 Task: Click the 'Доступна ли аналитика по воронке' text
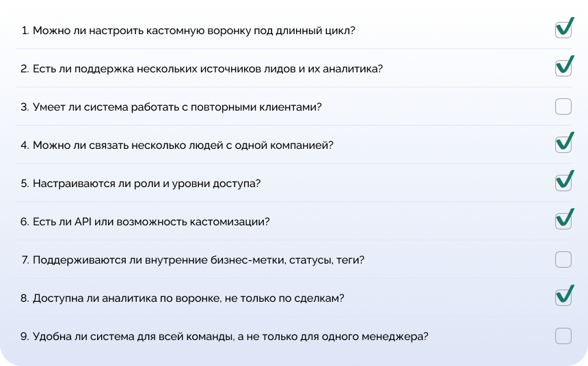pos(183,298)
